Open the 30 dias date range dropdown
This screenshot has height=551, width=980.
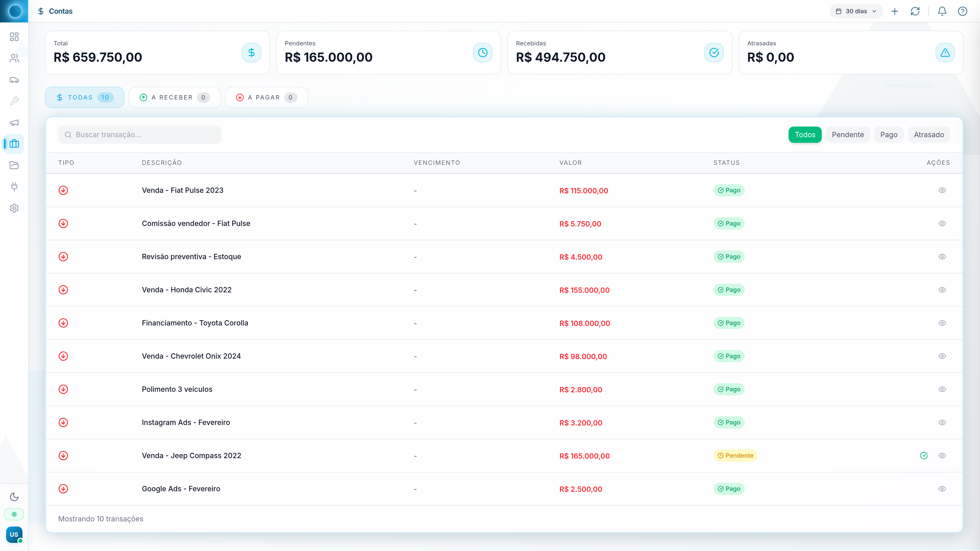pos(856,11)
